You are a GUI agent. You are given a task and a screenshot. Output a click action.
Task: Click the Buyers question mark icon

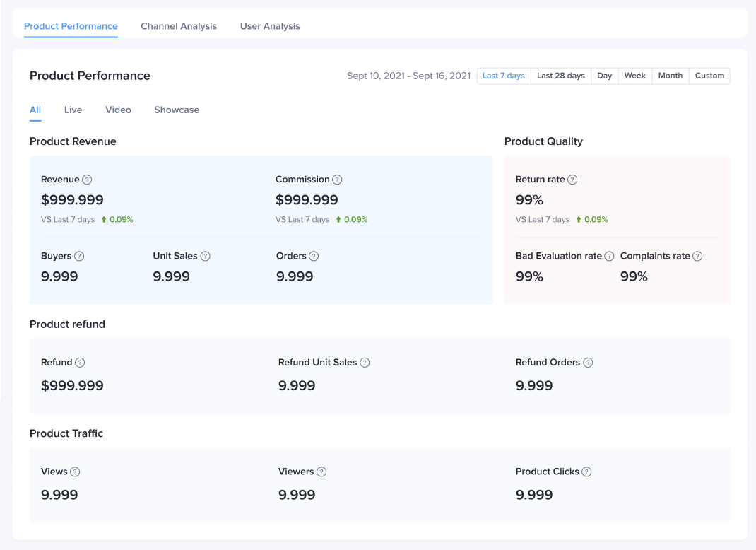click(x=79, y=257)
